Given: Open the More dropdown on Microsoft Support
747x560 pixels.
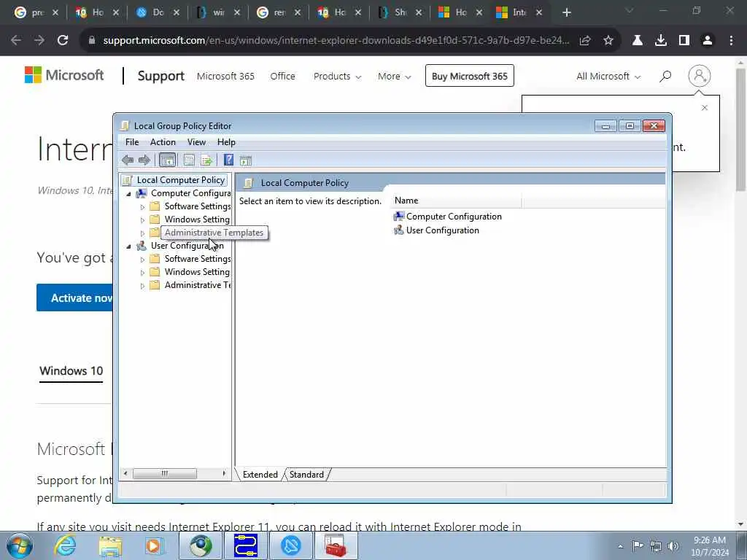Looking at the screenshot, I should pos(395,76).
